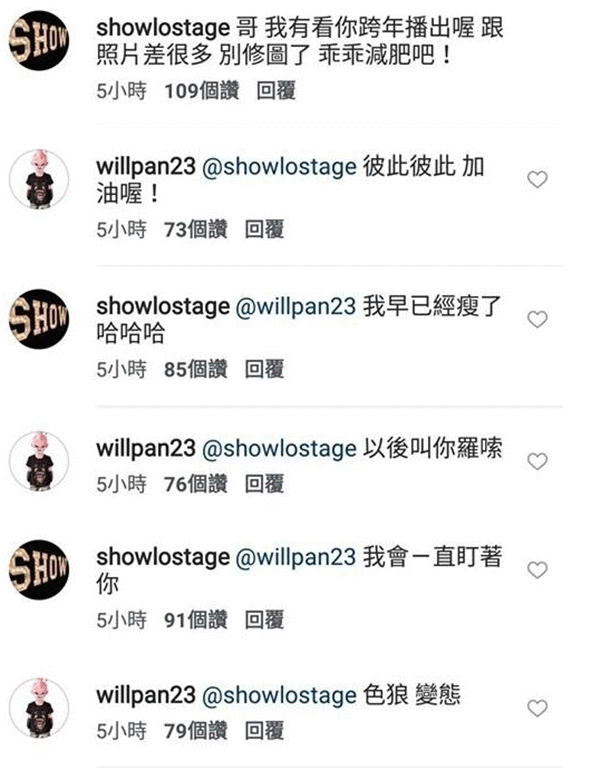The width and height of the screenshot is (600, 770).
Task: Open showlostage avatar on top comment
Action: pos(39,40)
